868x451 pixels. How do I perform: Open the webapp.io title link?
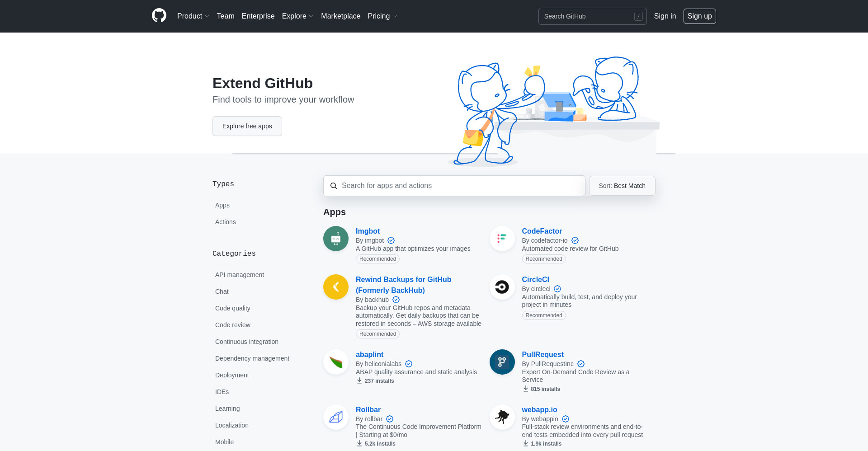click(539, 409)
